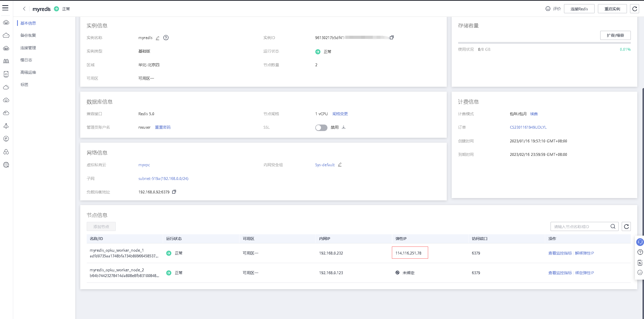Screen dimensions: 644x319
Task: Refresh the node list table
Action: [x=626, y=227]
